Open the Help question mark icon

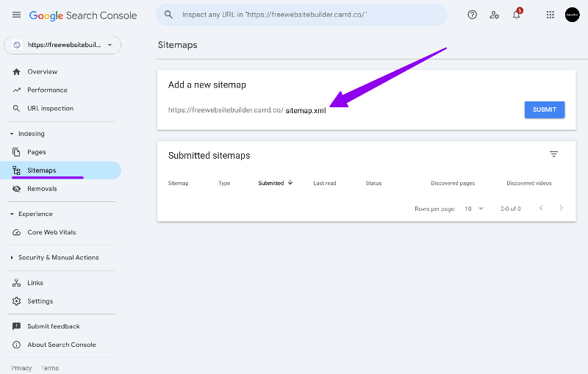(x=472, y=15)
